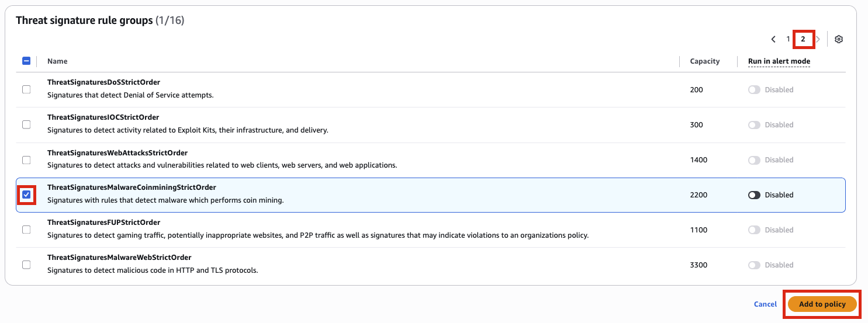
Task: Open table preferences gear icon
Action: click(x=839, y=39)
